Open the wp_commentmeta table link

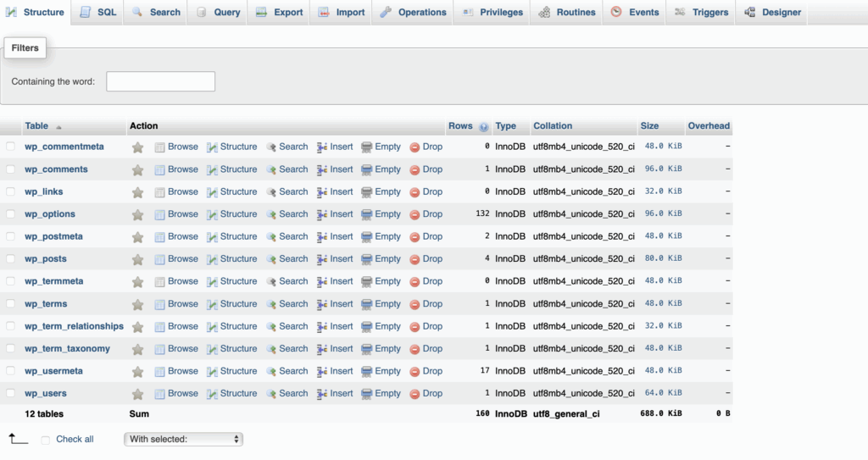[x=64, y=147]
